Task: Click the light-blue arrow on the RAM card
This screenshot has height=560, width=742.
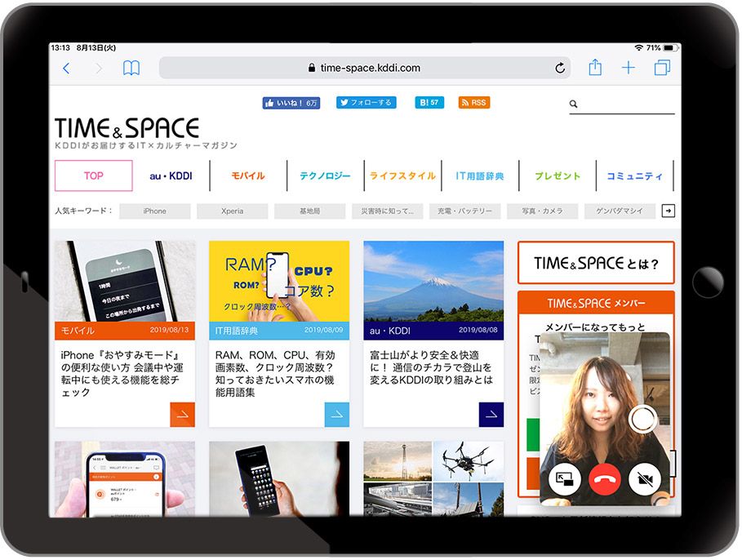Action: [x=337, y=415]
